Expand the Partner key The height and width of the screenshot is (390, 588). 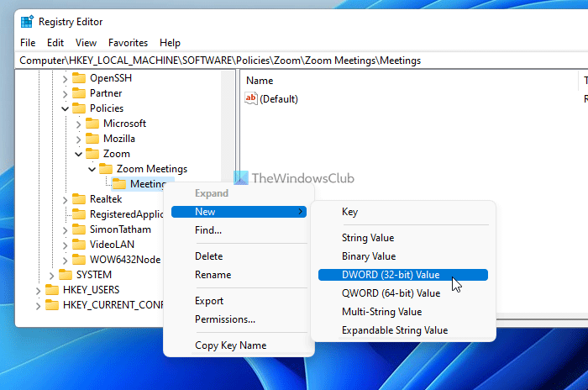point(65,94)
